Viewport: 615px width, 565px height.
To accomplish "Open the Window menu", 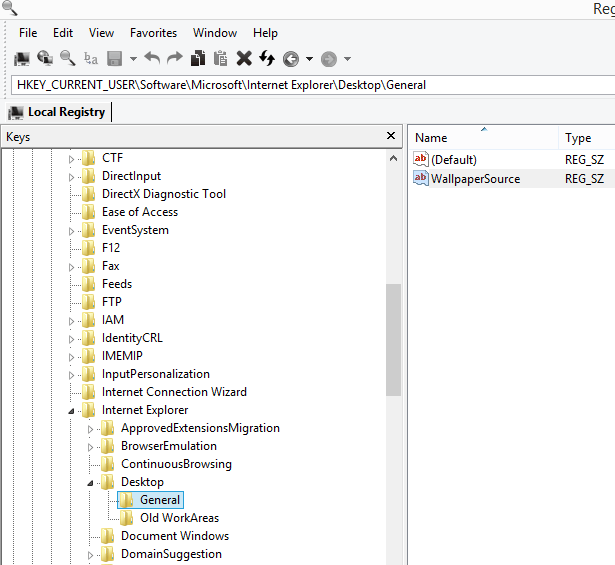I will coord(215,33).
